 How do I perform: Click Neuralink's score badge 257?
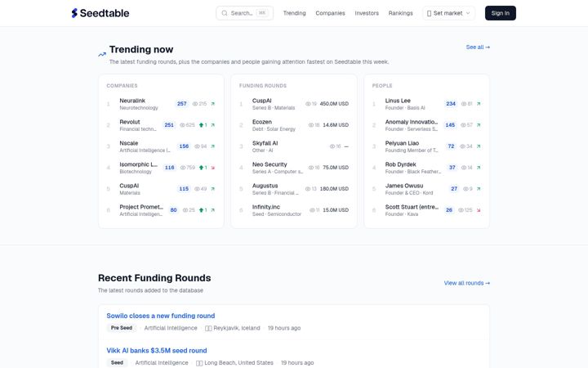click(182, 104)
